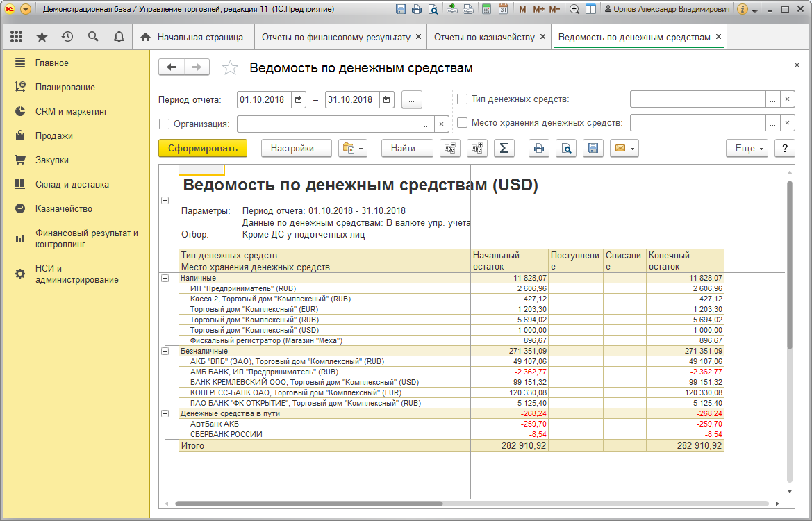The image size is (812, 521).
Task: Open the sections menu grid icon
Action: (x=16, y=37)
